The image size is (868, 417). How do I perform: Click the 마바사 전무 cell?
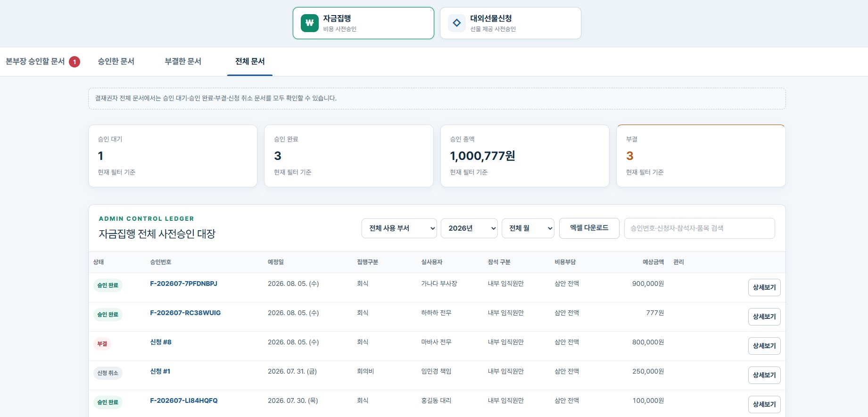[436, 342]
